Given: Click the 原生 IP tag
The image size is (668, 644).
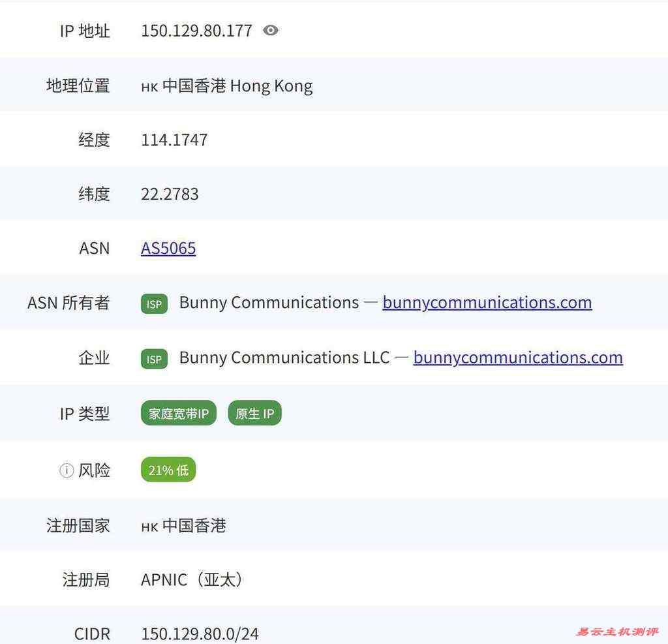Looking at the screenshot, I should tap(255, 413).
